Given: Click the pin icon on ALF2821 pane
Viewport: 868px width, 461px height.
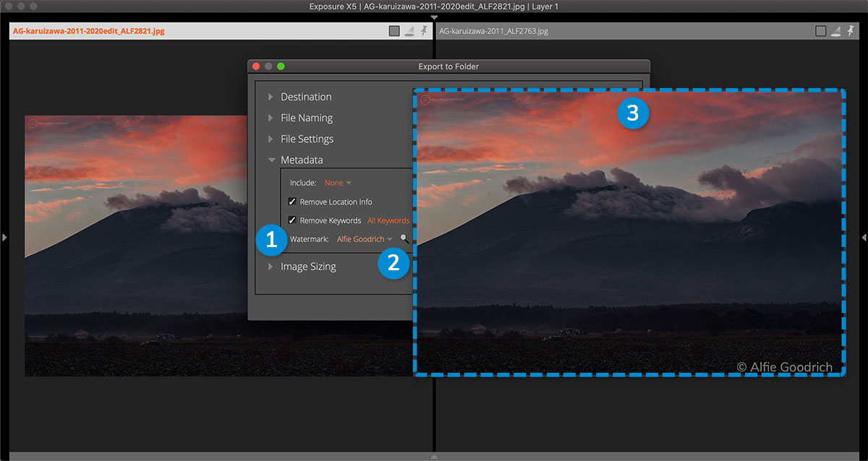Looking at the screenshot, I should click(x=424, y=31).
